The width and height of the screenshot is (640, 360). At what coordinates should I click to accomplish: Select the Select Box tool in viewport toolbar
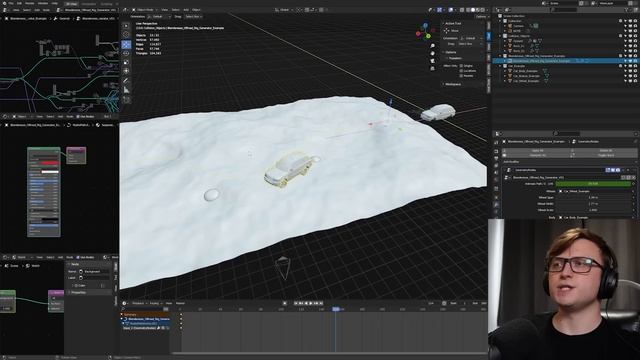(x=126, y=25)
